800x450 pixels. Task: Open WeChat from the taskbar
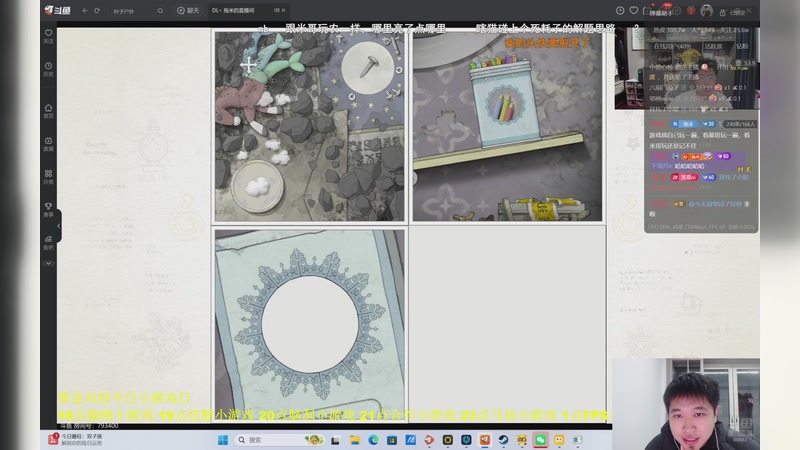(540, 440)
